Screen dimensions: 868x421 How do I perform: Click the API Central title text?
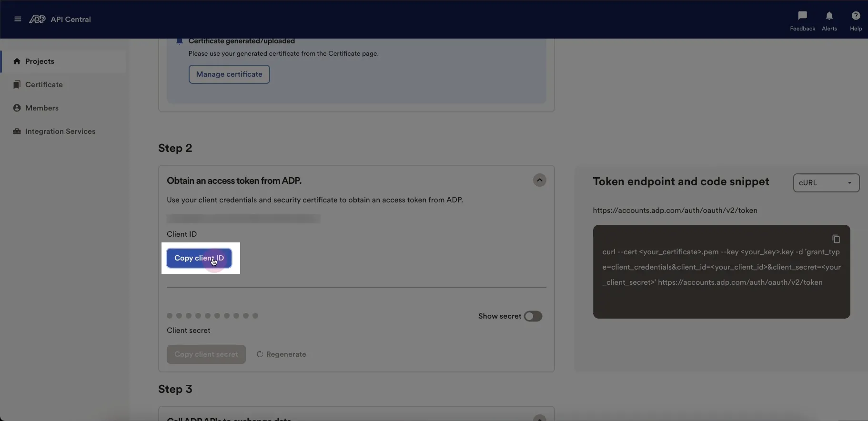pos(71,19)
